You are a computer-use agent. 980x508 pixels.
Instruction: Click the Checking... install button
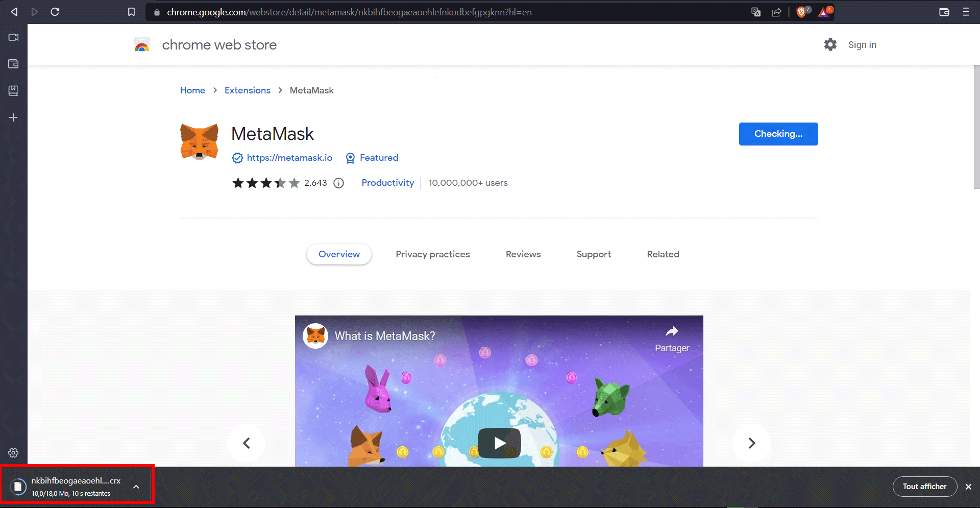[x=778, y=134]
